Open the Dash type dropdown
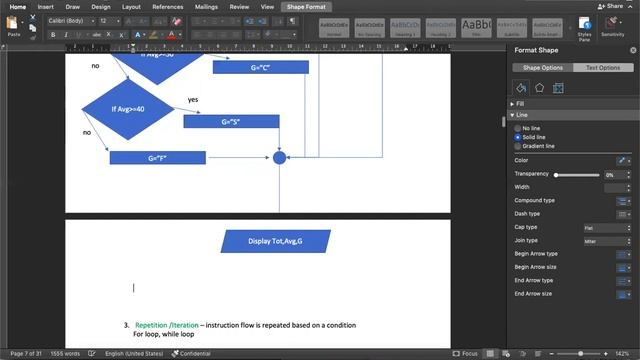Image resolution: width=640 pixels, height=360 pixels. [x=624, y=214]
